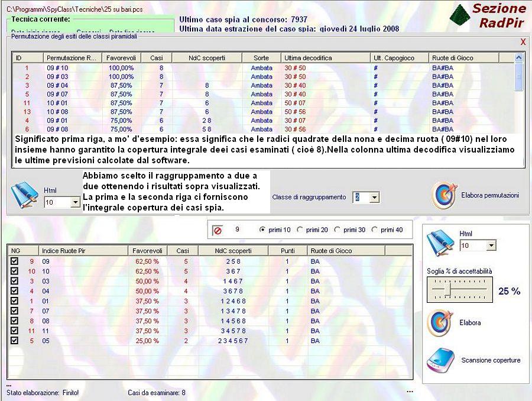Click NdC scoperti value 2 3 4 5 6 7
The width and height of the screenshot is (532, 401).
point(233,341)
